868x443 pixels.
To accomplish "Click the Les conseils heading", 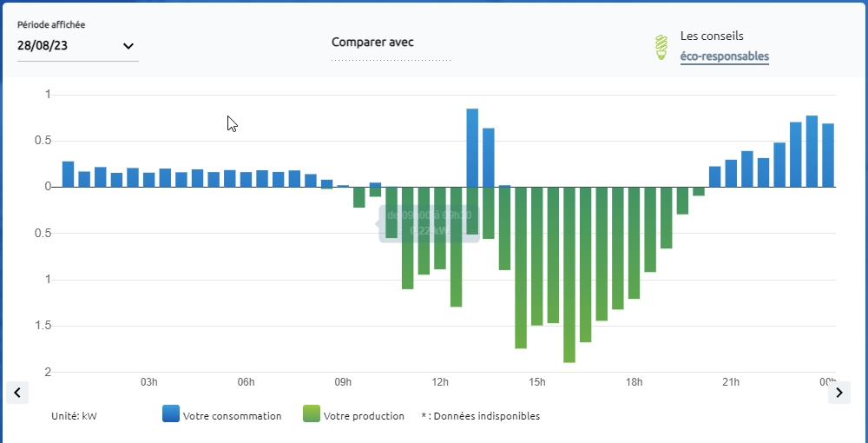I will [712, 36].
